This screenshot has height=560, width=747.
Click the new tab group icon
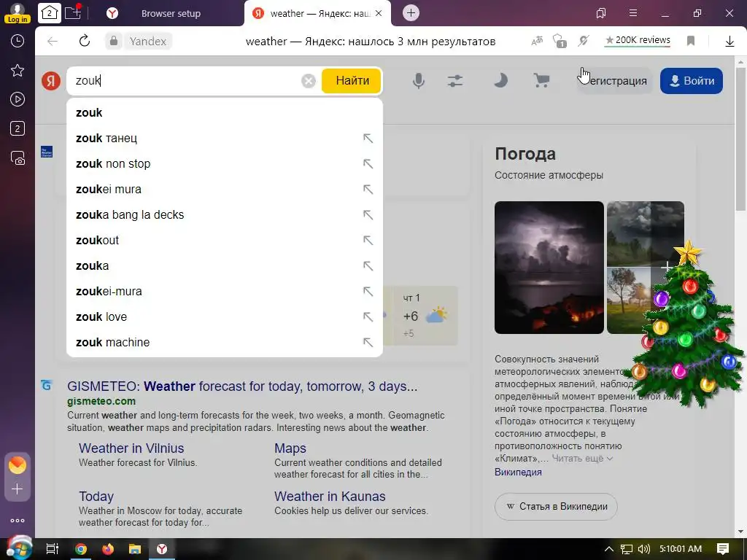pos(73,12)
